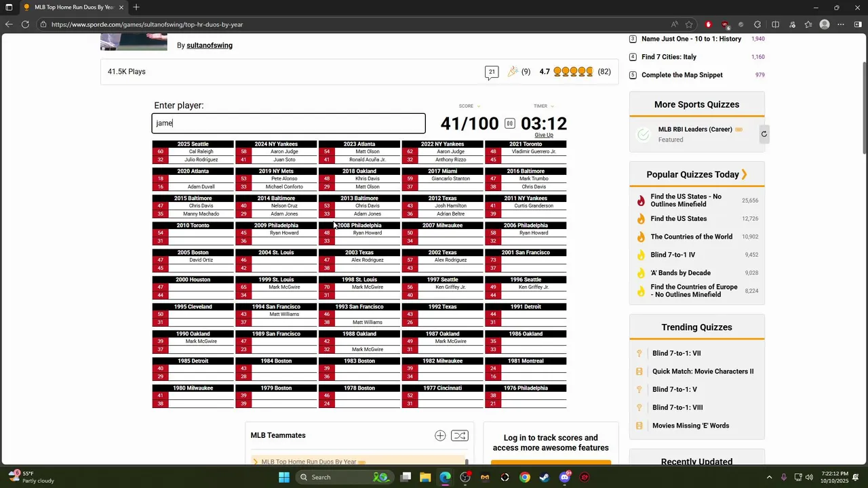Open the comments bubble showing 21
Image resolution: width=868 pixels, height=488 pixels.
[x=492, y=72]
